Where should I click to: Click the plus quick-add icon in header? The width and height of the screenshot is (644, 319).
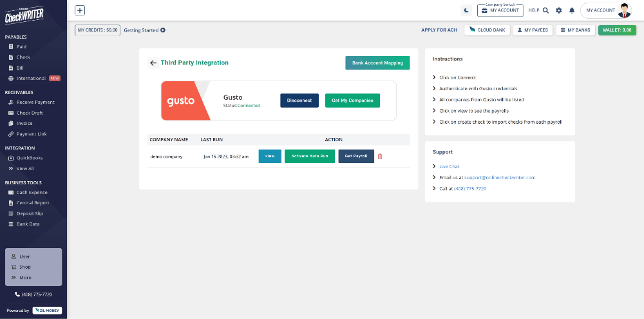[x=80, y=10]
